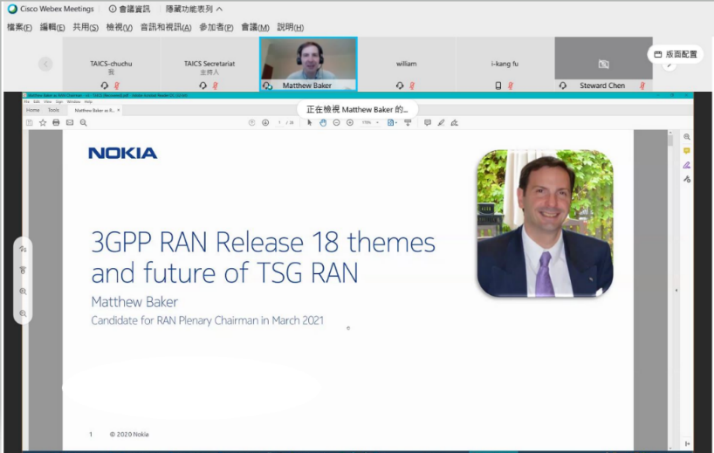Click the Email envelope icon in Acrobat
The image size is (714, 453).
(70, 122)
